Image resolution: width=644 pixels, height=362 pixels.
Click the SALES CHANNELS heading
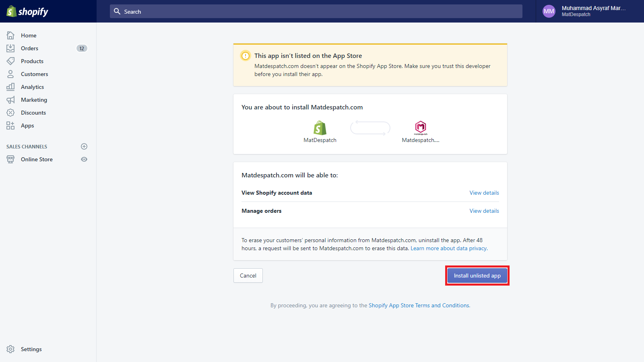tap(27, 146)
